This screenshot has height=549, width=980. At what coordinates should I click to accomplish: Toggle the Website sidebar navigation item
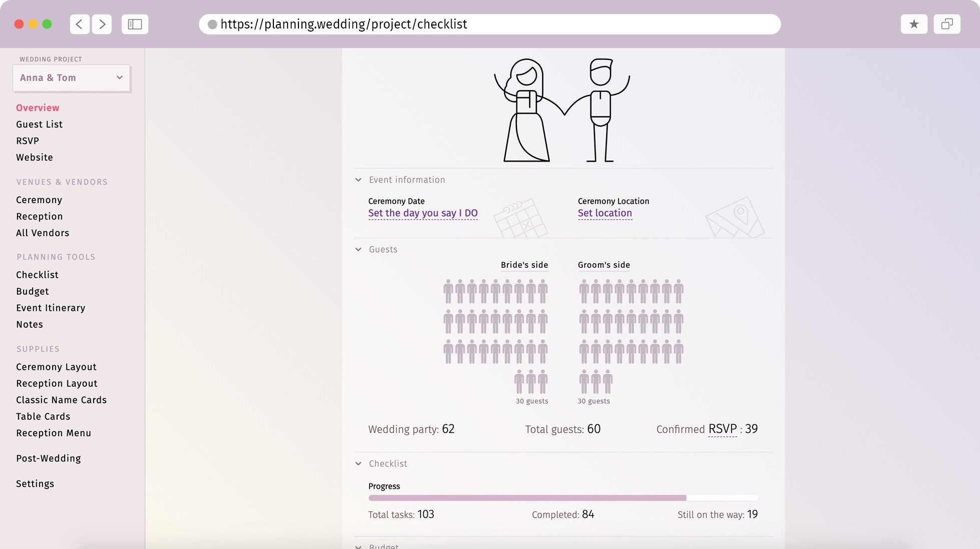35,157
